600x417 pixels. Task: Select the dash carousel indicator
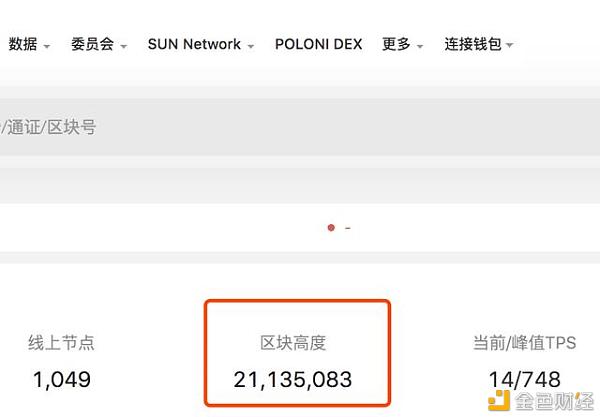click(348, 228)
